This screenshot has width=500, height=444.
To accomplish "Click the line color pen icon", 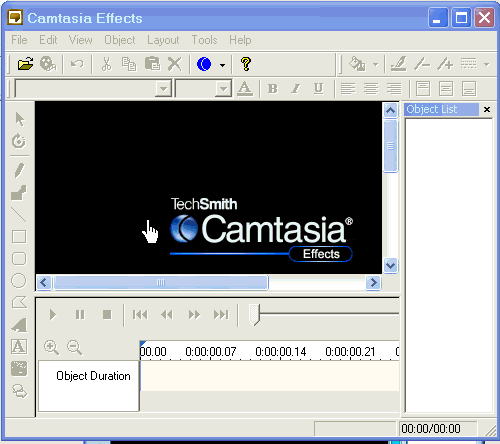I will (399, 64).
